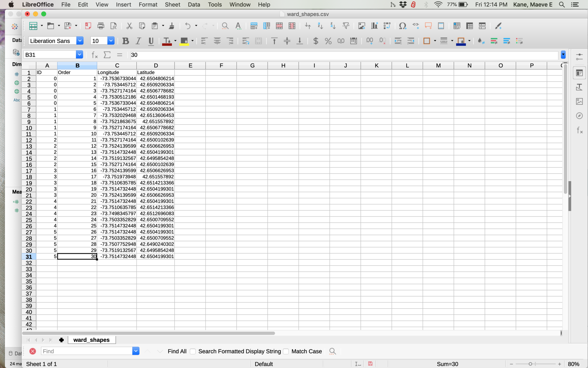588x368 pixels.
Task: Enable the Match Case checkbox
Action: click(x=286, y=351)
